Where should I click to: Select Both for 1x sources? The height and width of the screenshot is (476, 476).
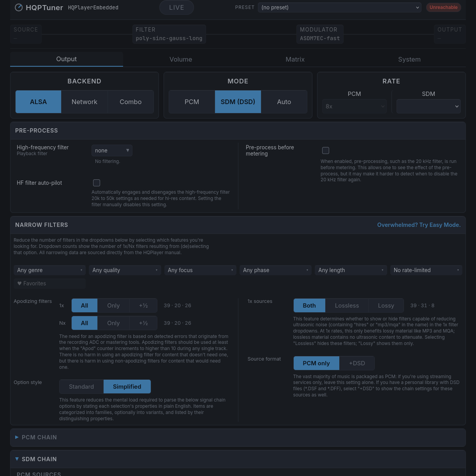(309, 306)
